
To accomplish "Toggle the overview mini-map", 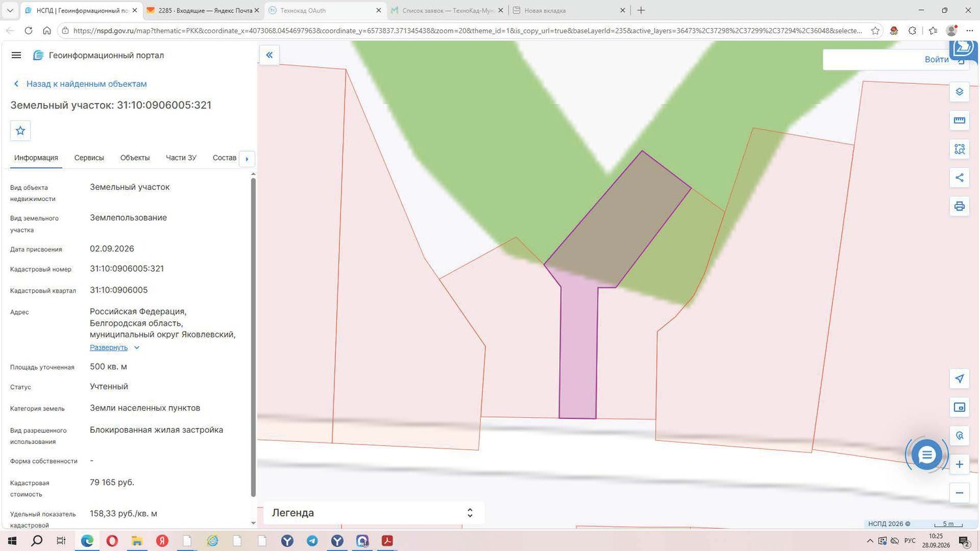I will click(x=959, y=407).
